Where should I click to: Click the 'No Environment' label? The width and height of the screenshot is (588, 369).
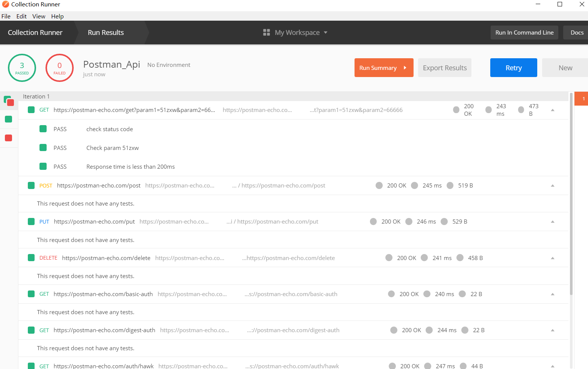pos(169,65)
